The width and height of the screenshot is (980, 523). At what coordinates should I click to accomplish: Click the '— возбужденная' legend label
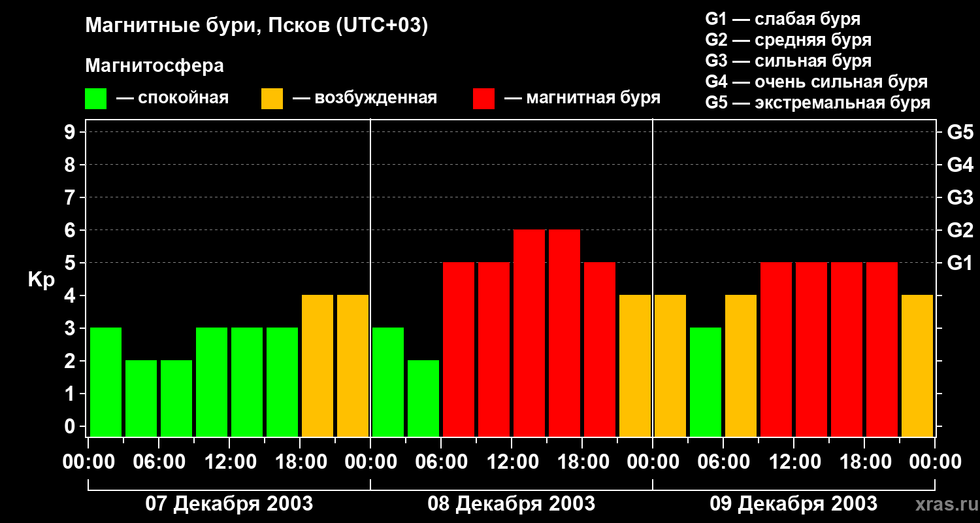coord(365,98)
